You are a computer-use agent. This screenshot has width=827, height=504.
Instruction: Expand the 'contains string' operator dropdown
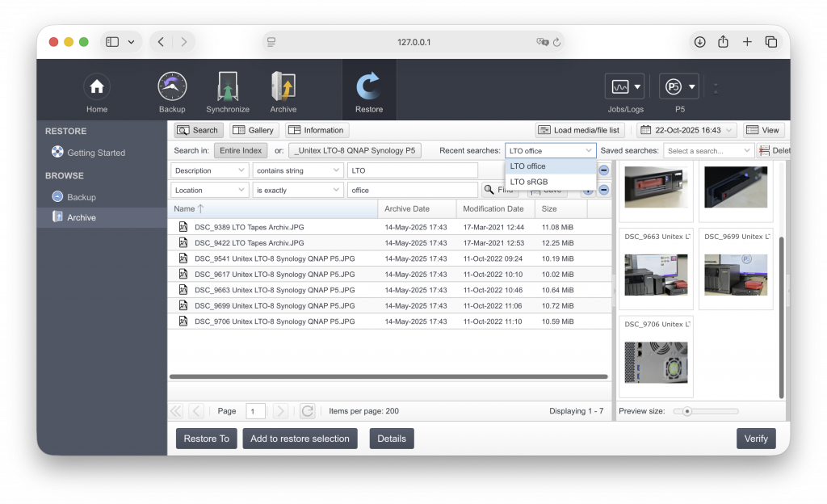click(298, 170)
